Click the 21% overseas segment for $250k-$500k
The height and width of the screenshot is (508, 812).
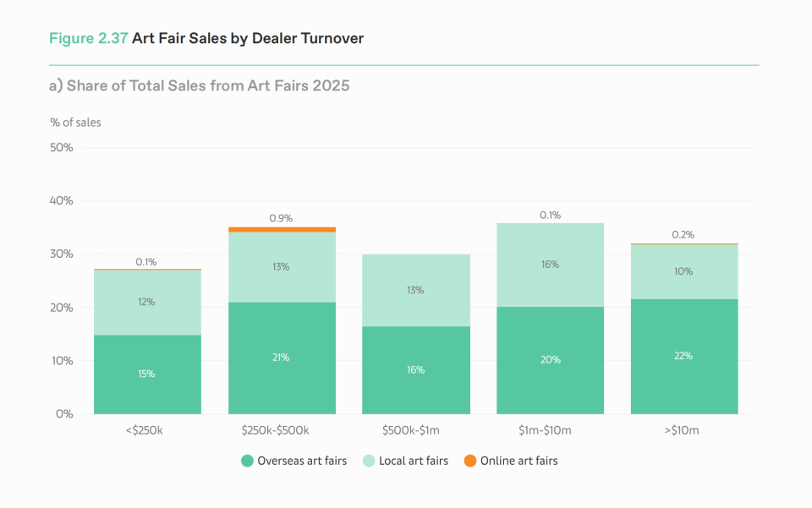[282, 358]
